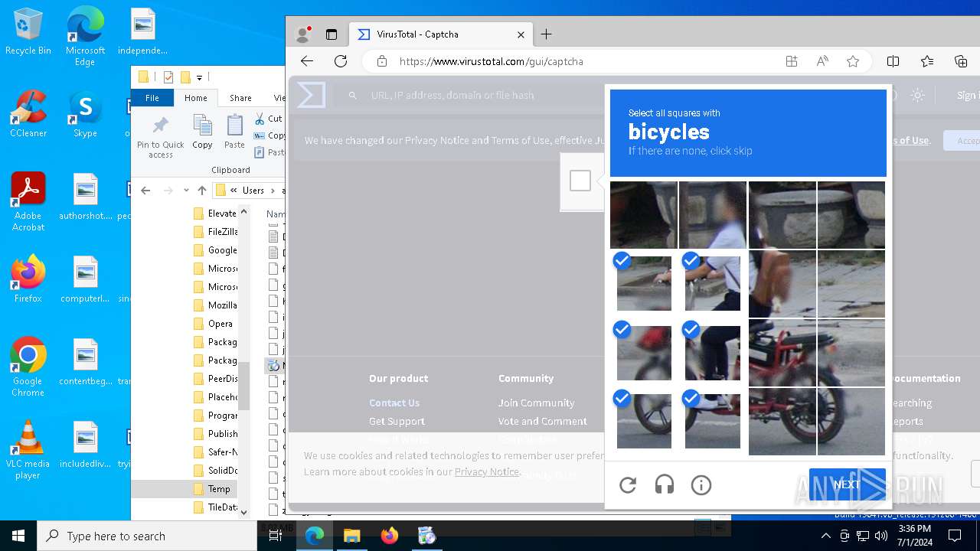This screenshot has height=551, width=980.
Task: Open Vote and Comment footer link
Action: [x=543, y=421]
